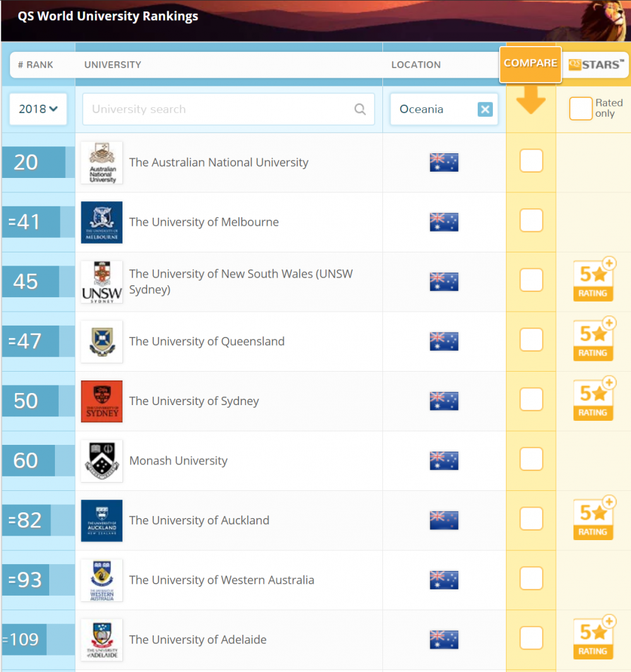This screenshot has width=631, height=672.
Task: Open UNSW's 5-star rating badge
Action: point(593,280)
